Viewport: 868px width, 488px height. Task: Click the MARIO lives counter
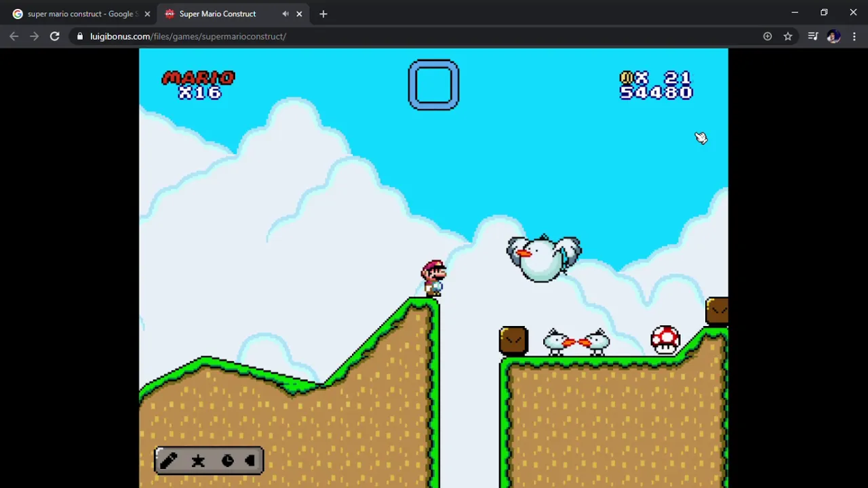click(198, 85)
